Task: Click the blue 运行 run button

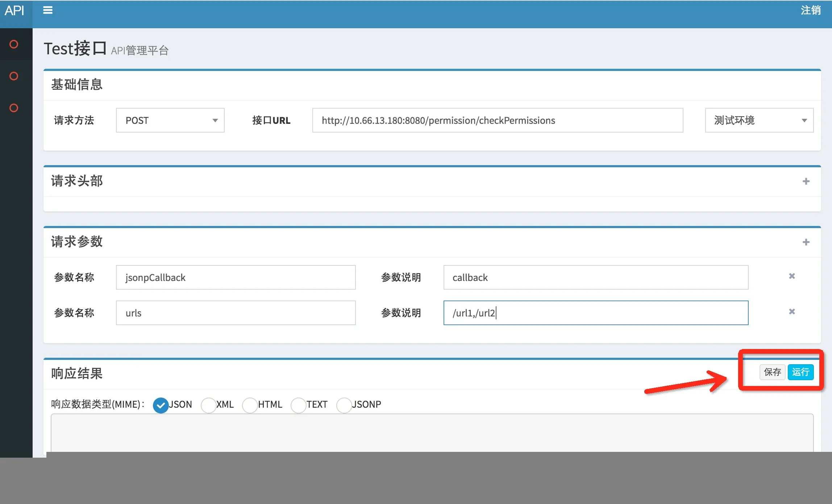Action: [x=800, y=372]
